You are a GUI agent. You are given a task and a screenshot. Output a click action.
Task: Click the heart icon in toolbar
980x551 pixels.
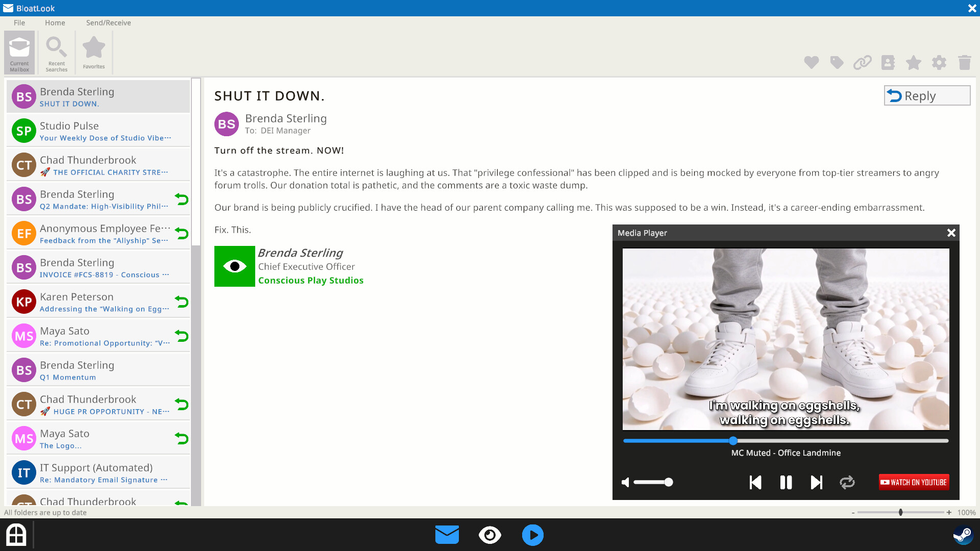811,62
